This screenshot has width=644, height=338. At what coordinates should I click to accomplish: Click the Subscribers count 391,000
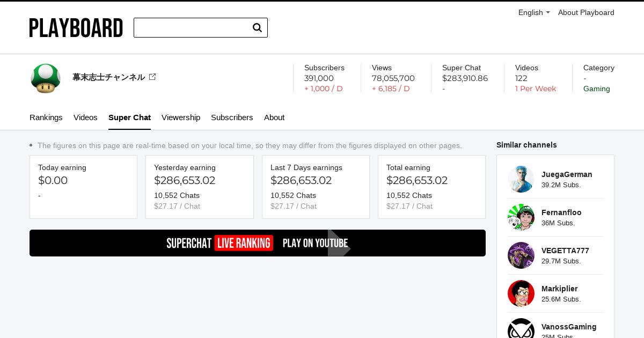(319, 78)
